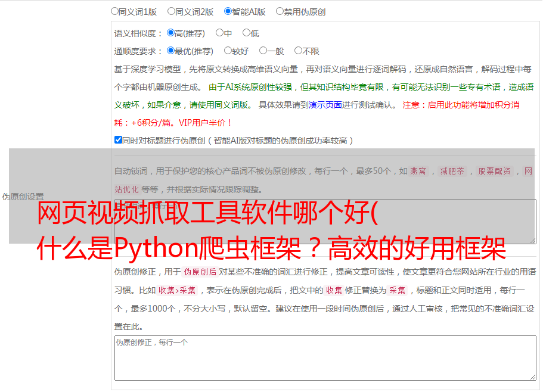
Task: Grab the lock-word textarea resize handle
Action: (533, 241)
